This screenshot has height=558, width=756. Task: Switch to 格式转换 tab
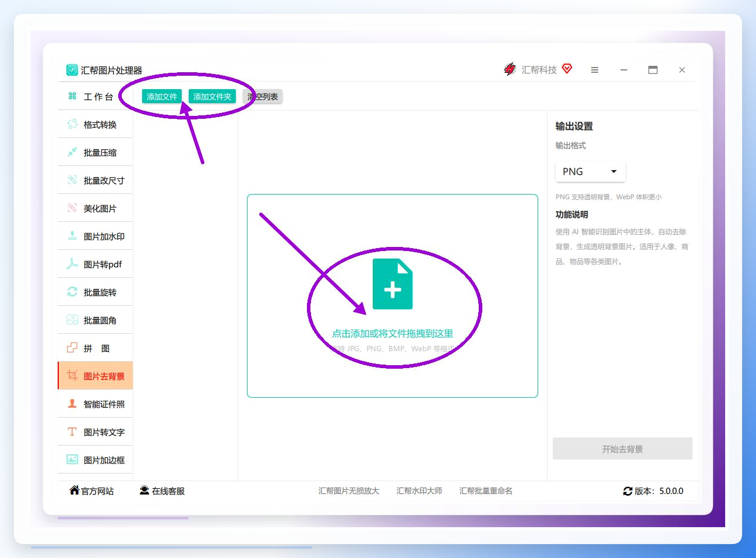[x=96, y=125]
